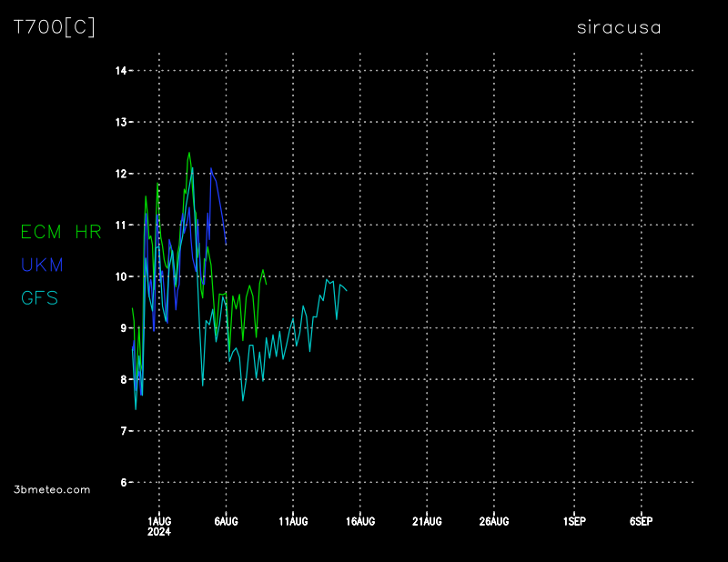Click the 14 degree y-axis label
This screenshot has height=562, width=728.
pos(119,71)
